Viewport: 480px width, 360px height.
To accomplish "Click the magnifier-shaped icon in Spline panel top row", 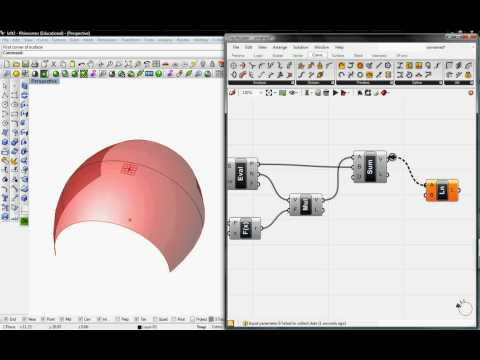I will 428,66.
